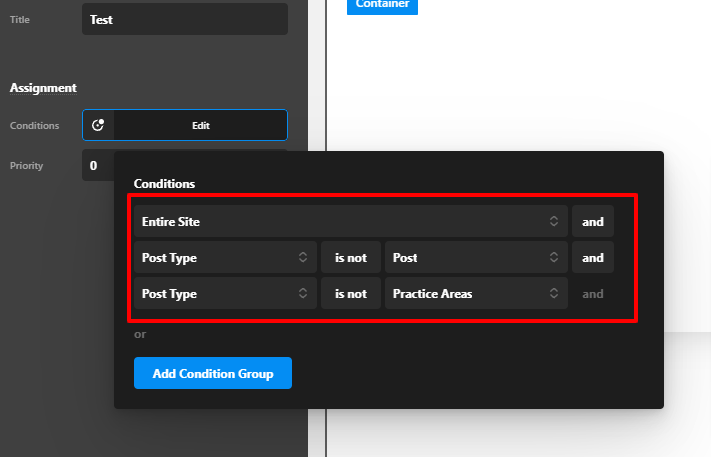Select the blue Container label
Image resolution: width=711 pixels, height=457 pixels.
[382, 5]
